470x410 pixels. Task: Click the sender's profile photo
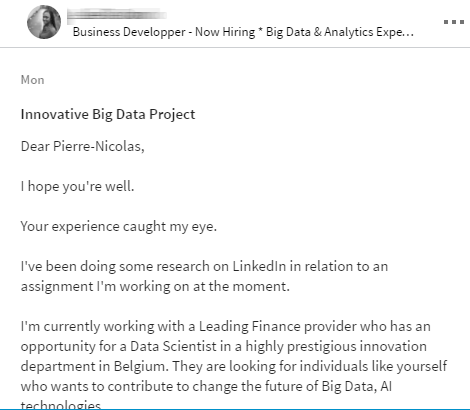pos(44,22)
